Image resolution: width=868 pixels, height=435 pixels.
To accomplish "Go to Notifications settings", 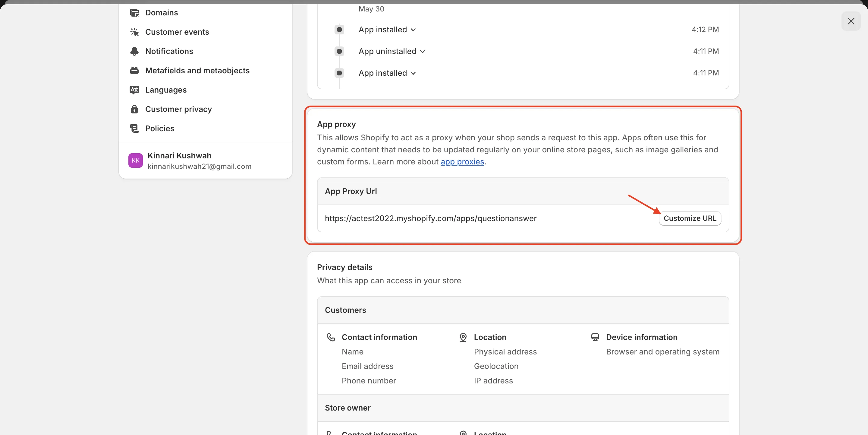I will tap(169, 51).
